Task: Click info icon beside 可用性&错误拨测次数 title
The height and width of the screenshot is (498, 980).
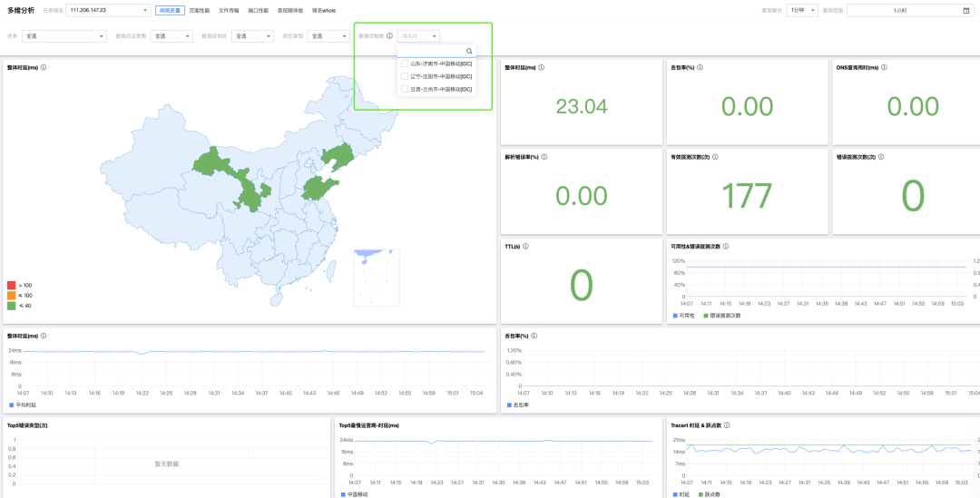Action: [x=725, y=246]
